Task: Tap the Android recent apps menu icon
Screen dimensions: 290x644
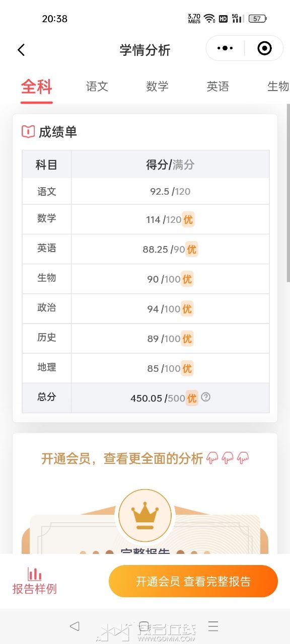Action: 213,626
